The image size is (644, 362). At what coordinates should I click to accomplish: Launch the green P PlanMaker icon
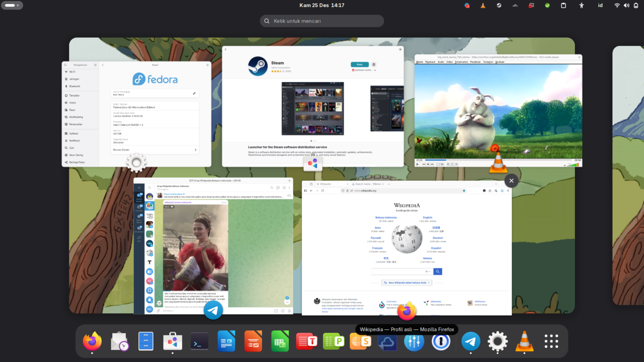(334, 342)
